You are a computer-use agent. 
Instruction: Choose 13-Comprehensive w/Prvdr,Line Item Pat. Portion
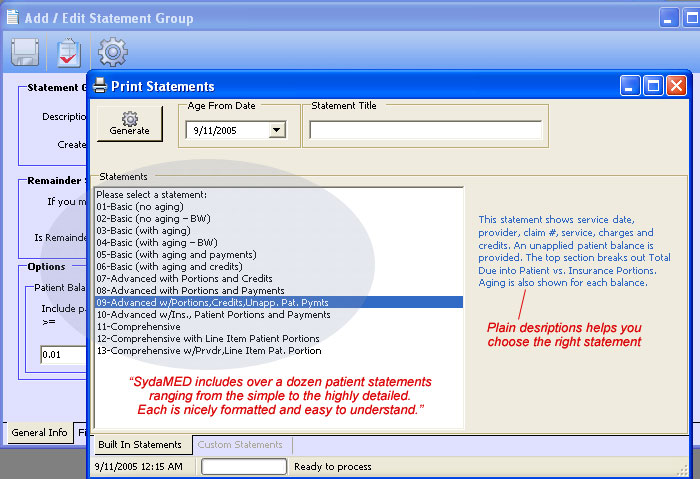coord(208,350)
